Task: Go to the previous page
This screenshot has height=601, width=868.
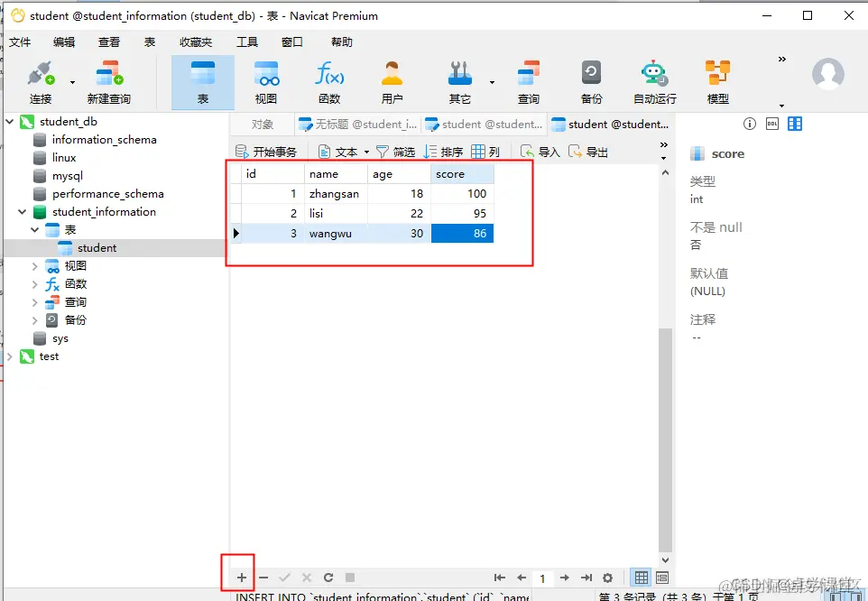Action: (522, 578)
